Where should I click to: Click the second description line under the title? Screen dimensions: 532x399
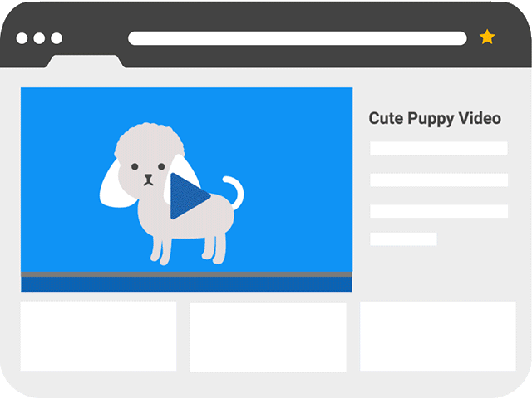438,180
